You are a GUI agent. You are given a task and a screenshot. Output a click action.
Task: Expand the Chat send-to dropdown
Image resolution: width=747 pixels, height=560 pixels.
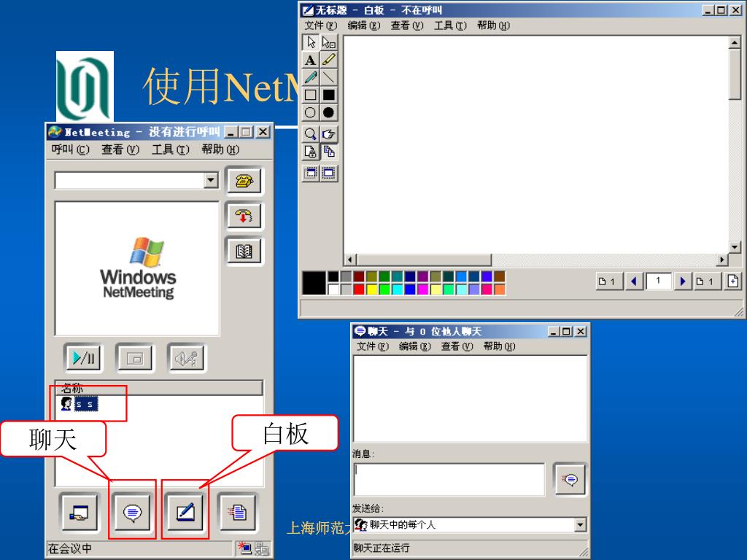click(x=580, y=525)
